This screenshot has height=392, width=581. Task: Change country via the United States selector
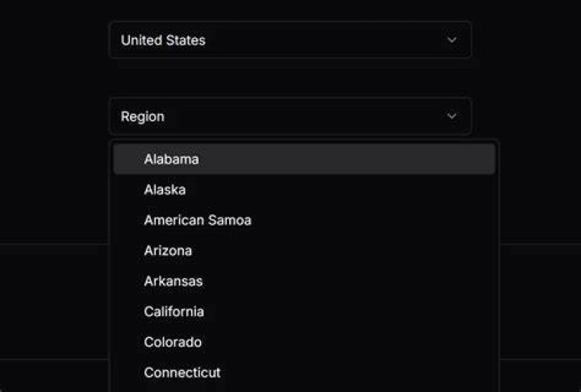coord(290,40)
